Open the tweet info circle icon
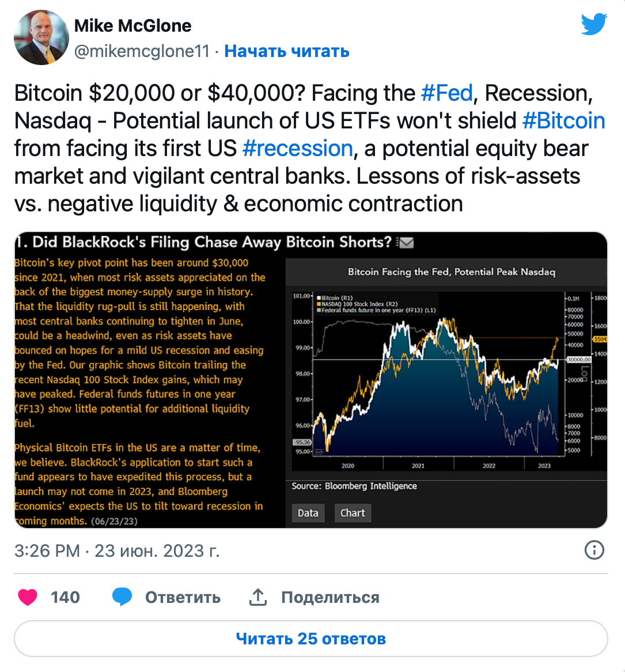The height and width of the screenshot is (672, 625). [594, 550]
